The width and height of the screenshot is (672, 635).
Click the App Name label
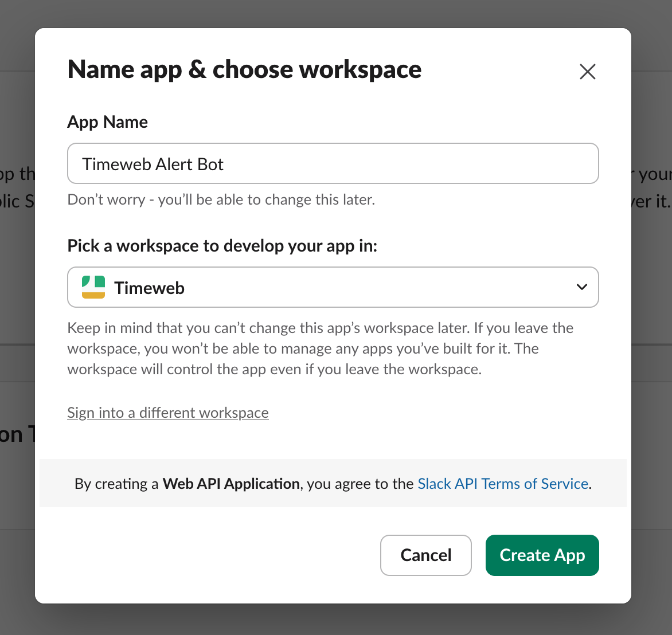[x=108, y=122]
